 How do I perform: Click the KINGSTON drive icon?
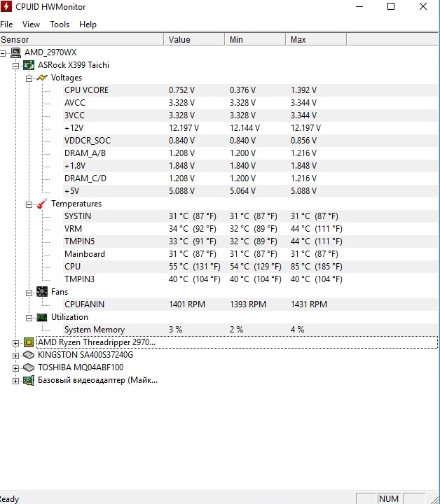point(29,355)
